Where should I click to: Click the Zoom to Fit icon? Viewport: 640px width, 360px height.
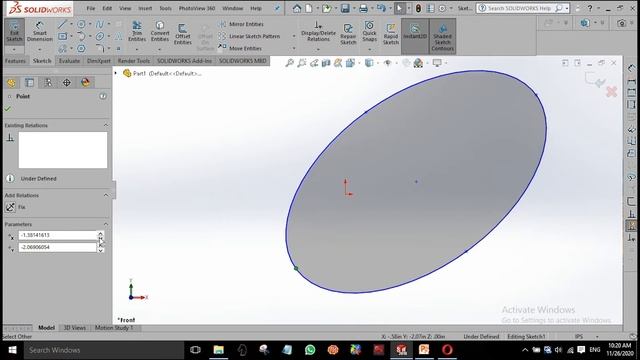(289, 63)
